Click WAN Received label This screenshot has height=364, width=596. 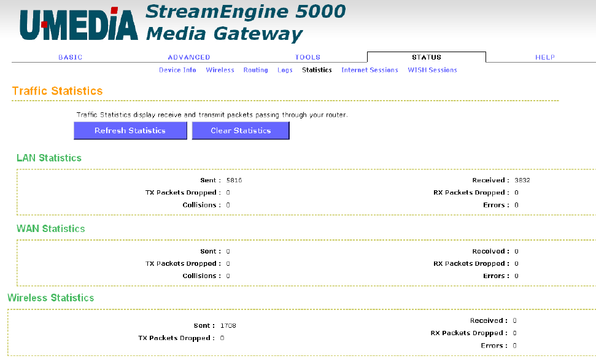490,251
